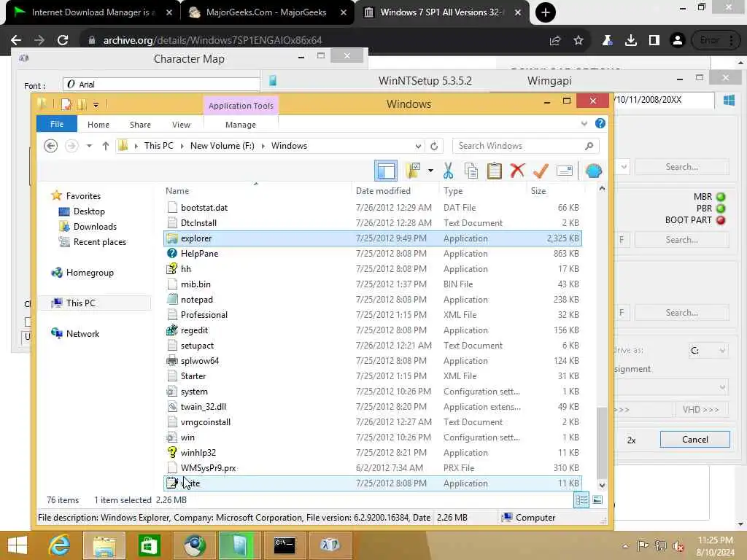Select Downloads in Favorites
The width and height of the screenshot is (747, 560).
tap(95, 227)
